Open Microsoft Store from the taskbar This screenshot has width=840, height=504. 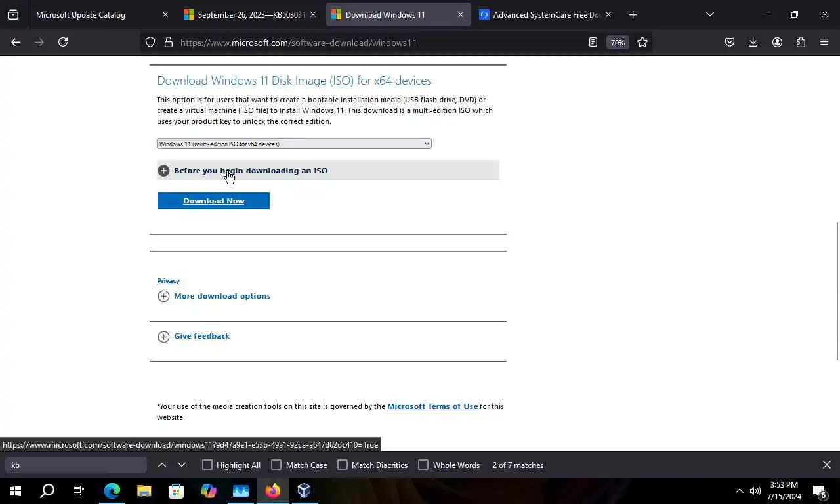coord(177,491)
